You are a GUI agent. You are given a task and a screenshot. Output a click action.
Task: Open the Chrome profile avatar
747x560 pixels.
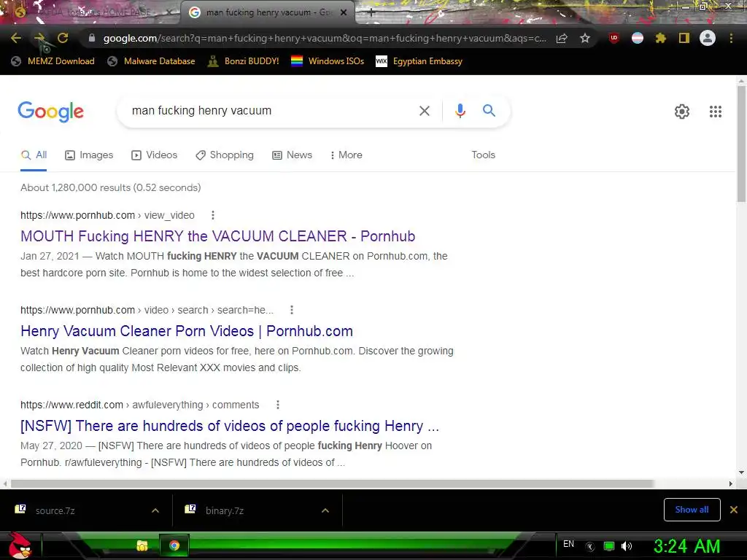pos(708,38)
